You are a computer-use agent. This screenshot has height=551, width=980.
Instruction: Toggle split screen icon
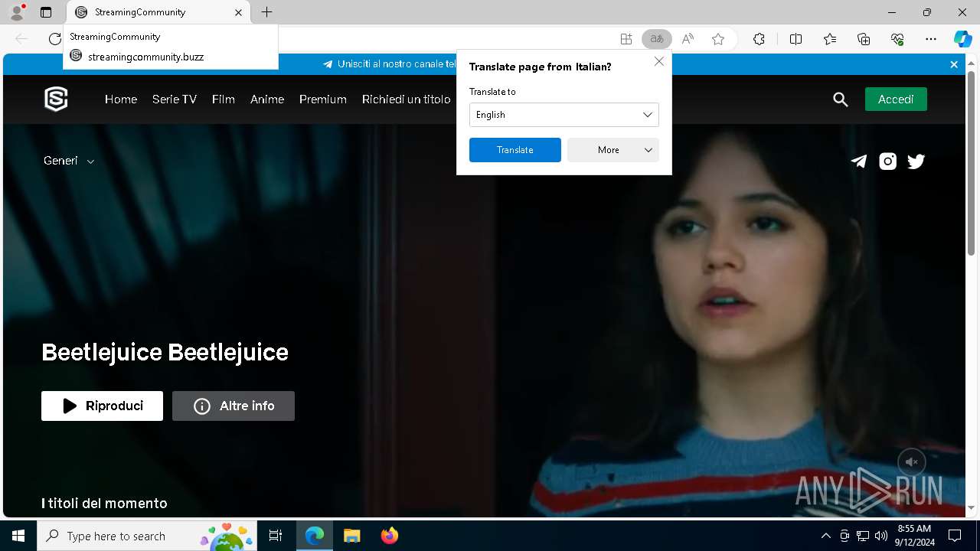click(795, 39)
